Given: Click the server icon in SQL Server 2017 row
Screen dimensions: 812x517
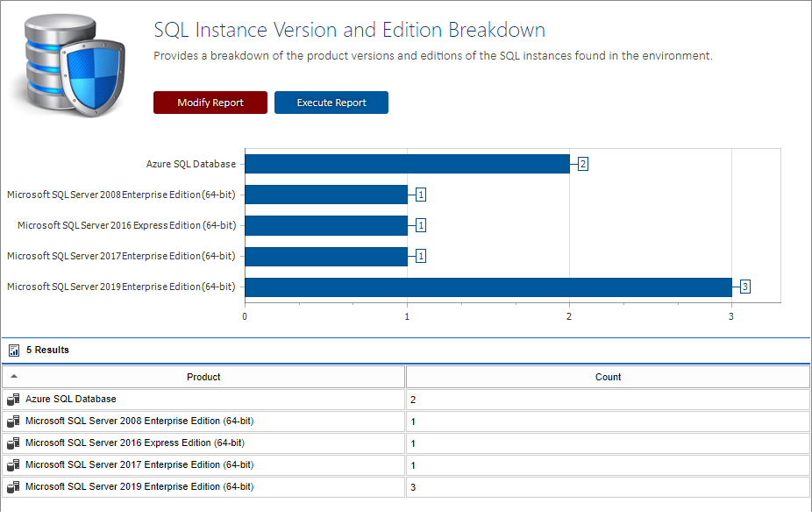Looking at the screenshot, I should [13, 464].
